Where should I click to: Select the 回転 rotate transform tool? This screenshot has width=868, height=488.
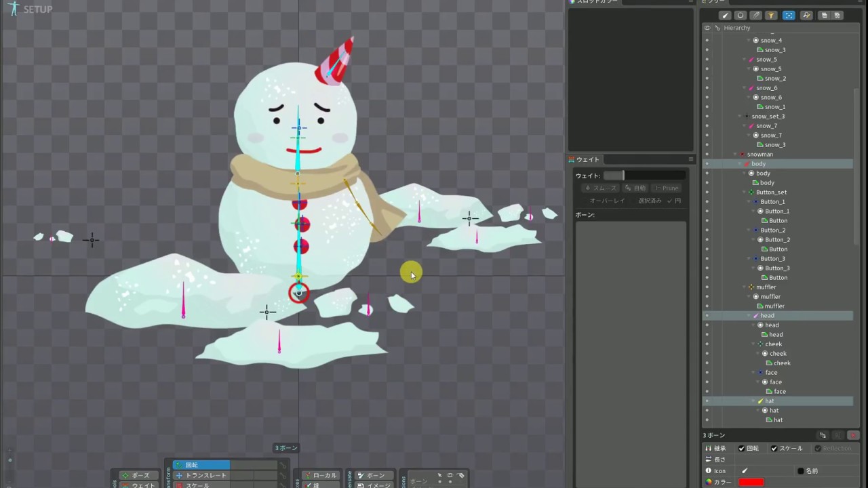201,465
